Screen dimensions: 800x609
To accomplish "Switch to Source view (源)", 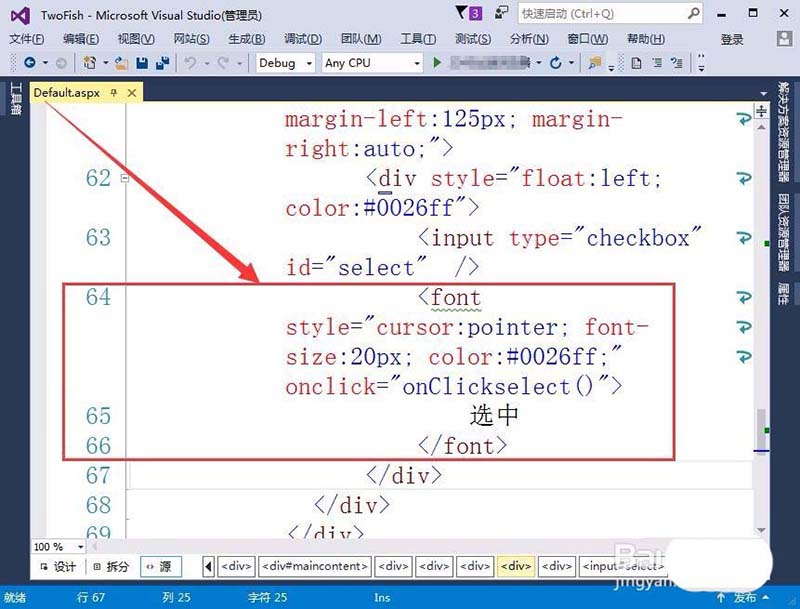I will coord(158,566).
